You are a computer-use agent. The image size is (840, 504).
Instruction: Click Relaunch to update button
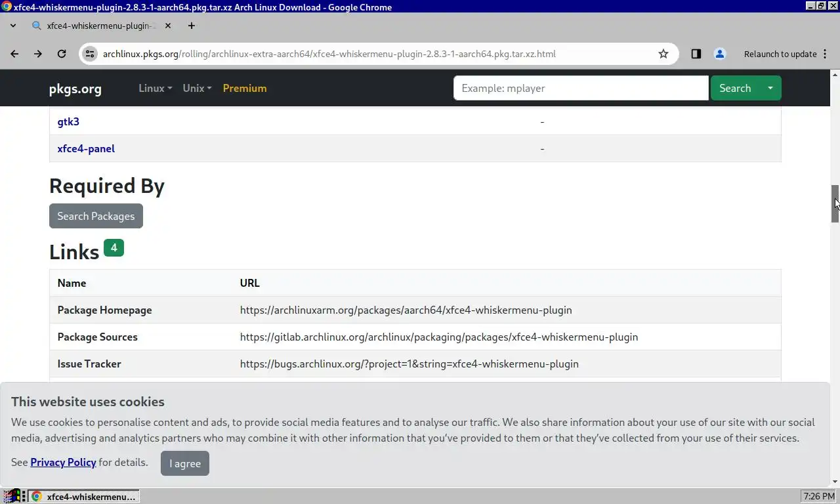[x=780, y=54]
